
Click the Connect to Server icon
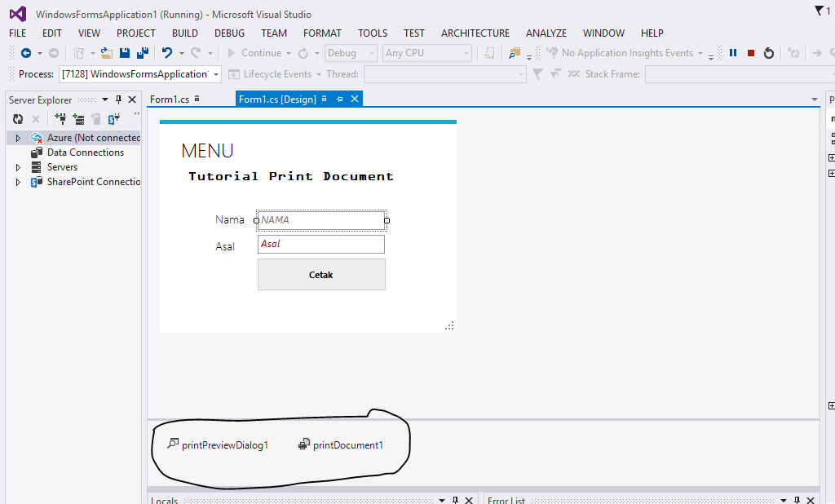point(78,119)
